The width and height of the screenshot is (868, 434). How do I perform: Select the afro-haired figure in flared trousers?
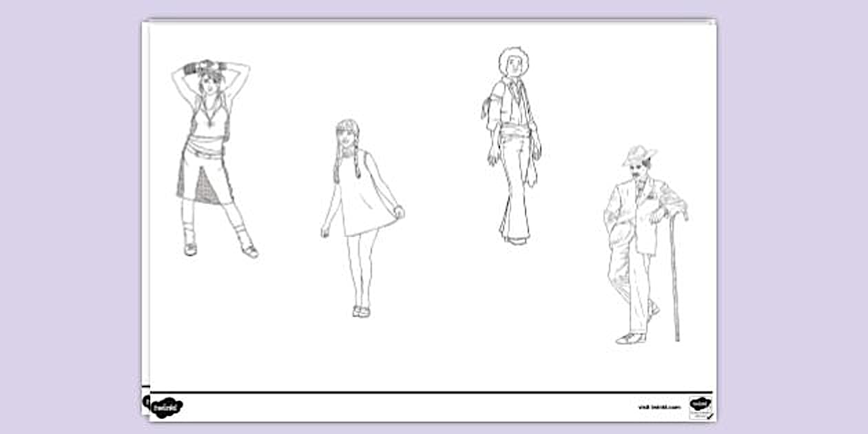click(x=513, y=145)
